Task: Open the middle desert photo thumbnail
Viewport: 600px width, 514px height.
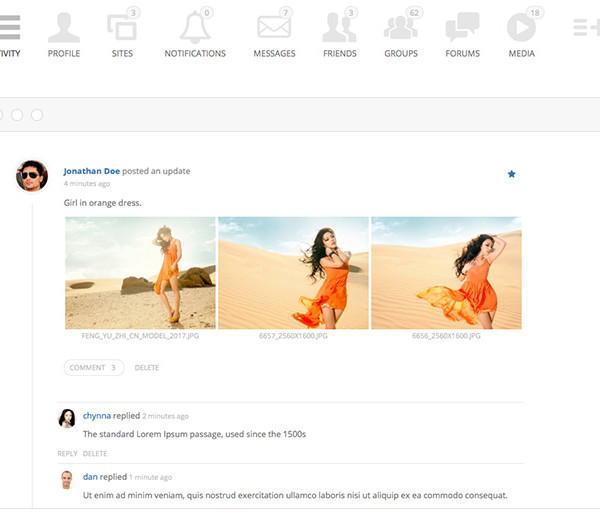Action: [293, 273]
